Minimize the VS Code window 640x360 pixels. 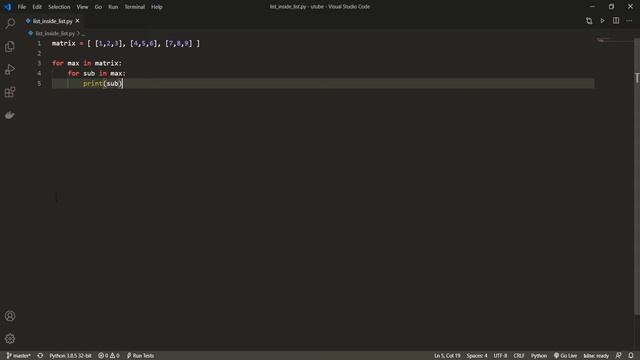(x=592, y=7)
